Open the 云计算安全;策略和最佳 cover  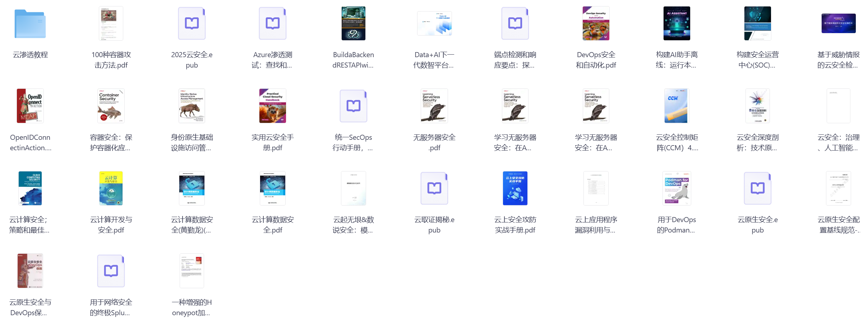[30, 188]
